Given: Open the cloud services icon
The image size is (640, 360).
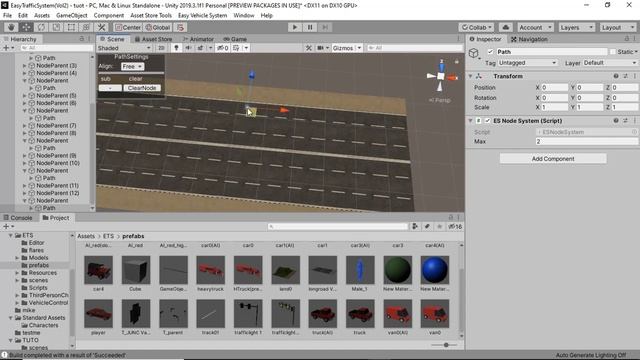Looking at the screenshot, I should point(505,27).
